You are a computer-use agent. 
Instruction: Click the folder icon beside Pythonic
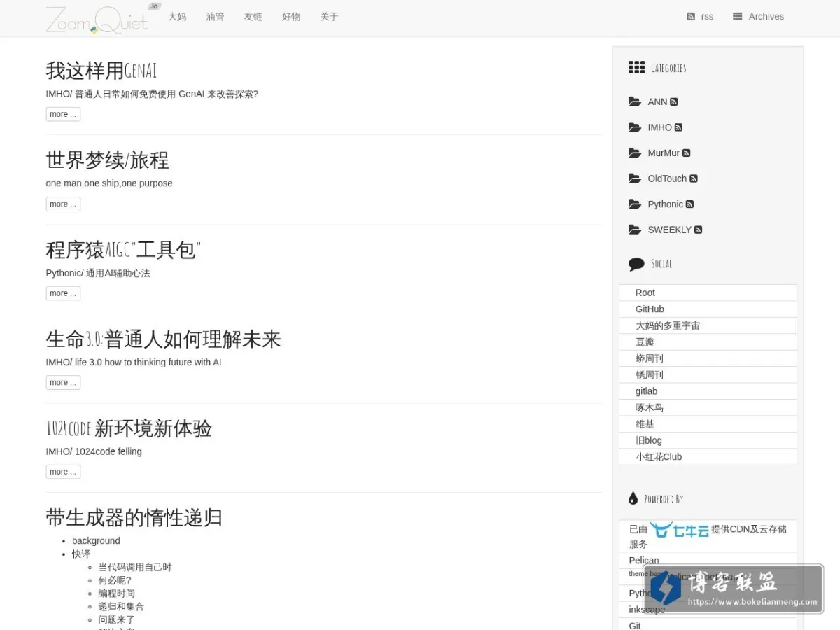(635, 204)
